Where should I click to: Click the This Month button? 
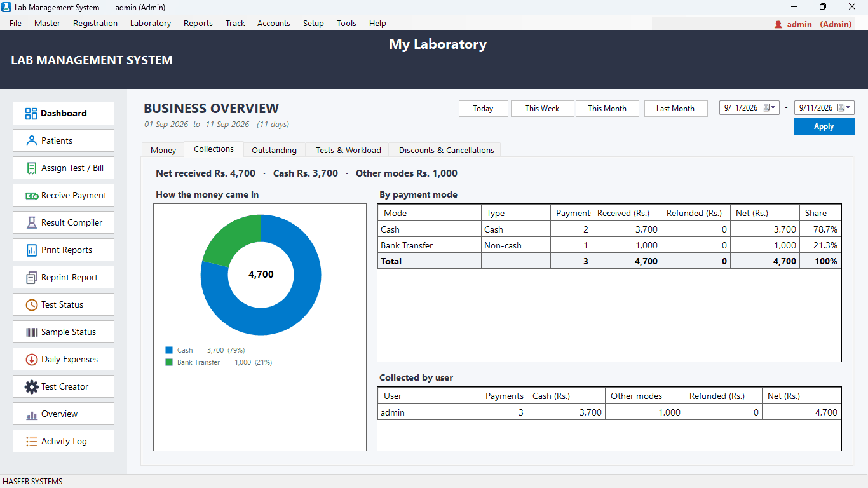[607, 109]
